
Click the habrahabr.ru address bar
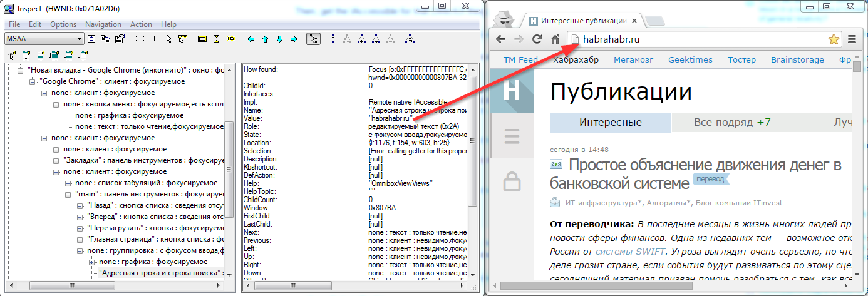(x=705, y=39)
